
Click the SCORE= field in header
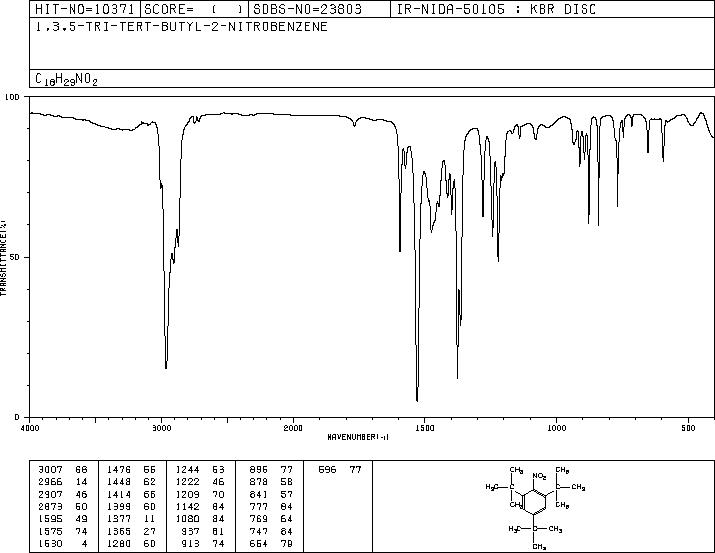tap(194, 9)
